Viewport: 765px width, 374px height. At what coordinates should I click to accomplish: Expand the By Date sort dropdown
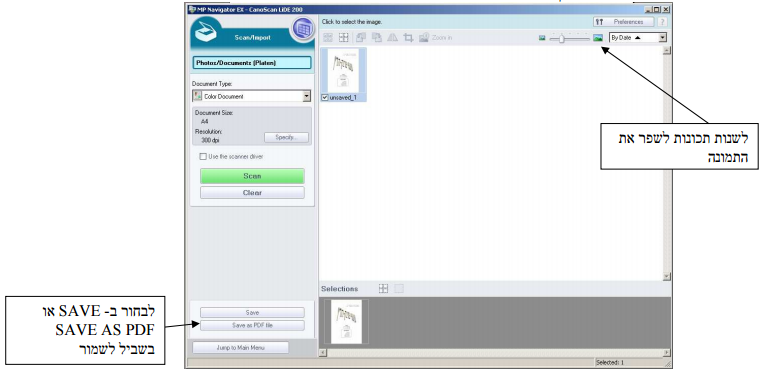tap(638, 38)
